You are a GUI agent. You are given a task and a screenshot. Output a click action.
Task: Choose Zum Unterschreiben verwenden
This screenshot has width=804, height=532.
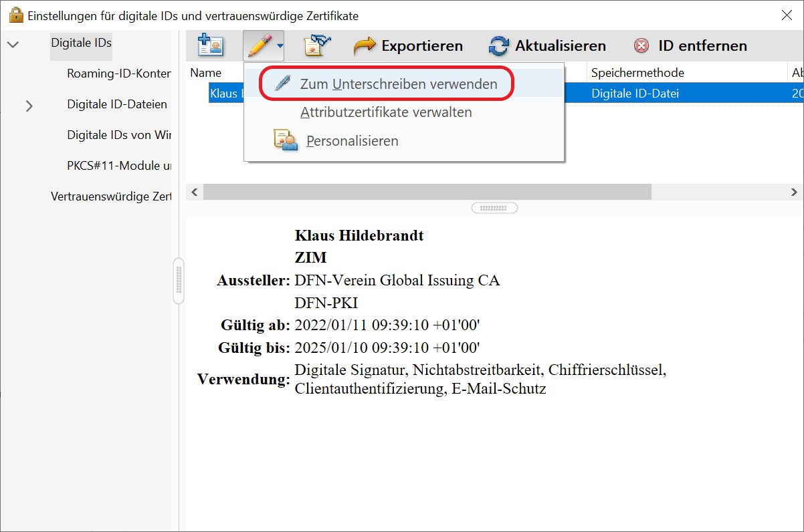399,84
